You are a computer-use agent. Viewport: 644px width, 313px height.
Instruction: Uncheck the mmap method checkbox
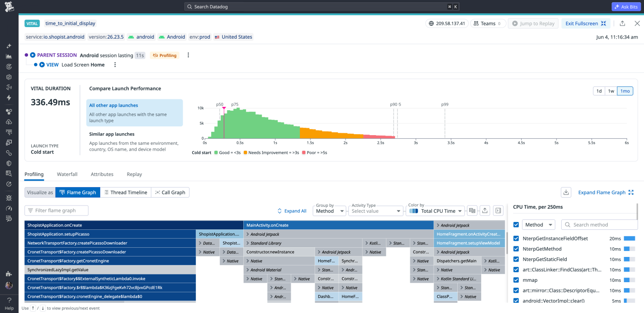(516, 280)
